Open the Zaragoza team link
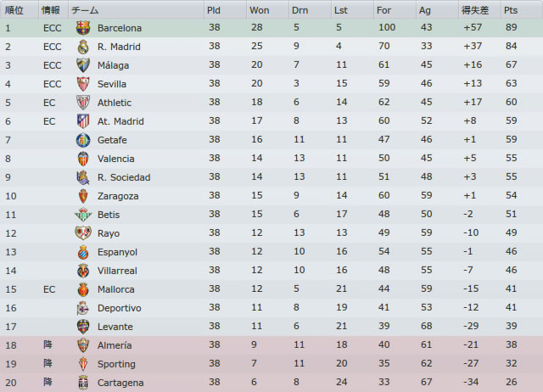 point(118,196)
